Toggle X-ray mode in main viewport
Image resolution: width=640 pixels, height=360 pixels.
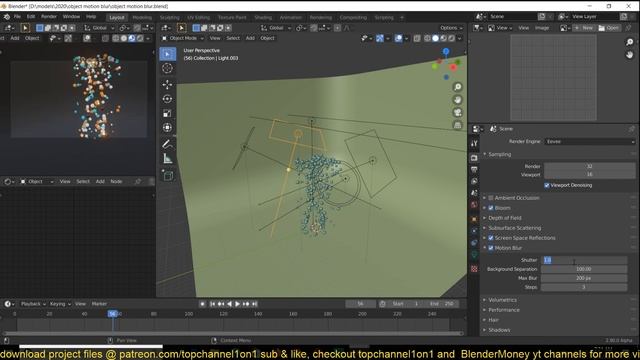pos(417,38)
